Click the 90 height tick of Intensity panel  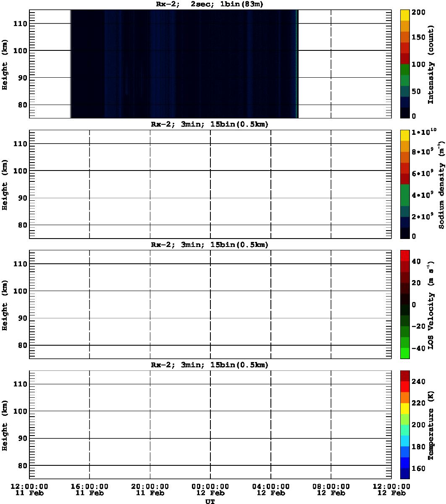tap(22, 77)
